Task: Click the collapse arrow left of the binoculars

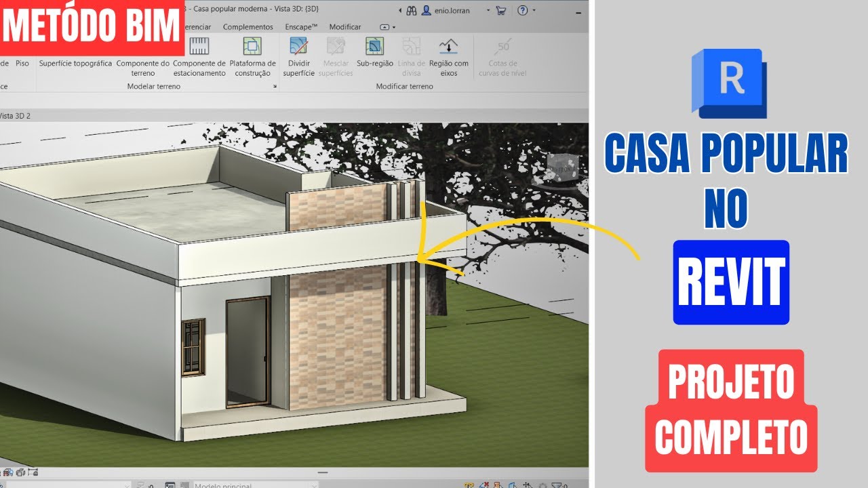Action: (x=399, y=11)
